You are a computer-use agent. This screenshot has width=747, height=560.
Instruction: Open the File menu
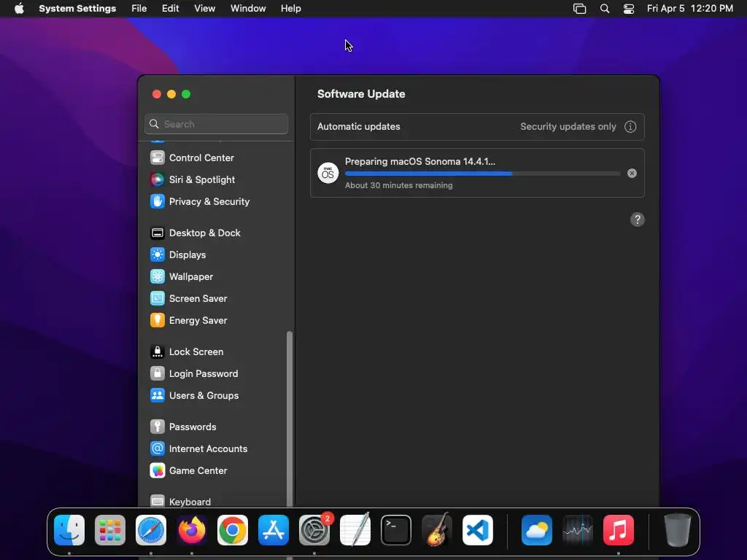[139, 9]
